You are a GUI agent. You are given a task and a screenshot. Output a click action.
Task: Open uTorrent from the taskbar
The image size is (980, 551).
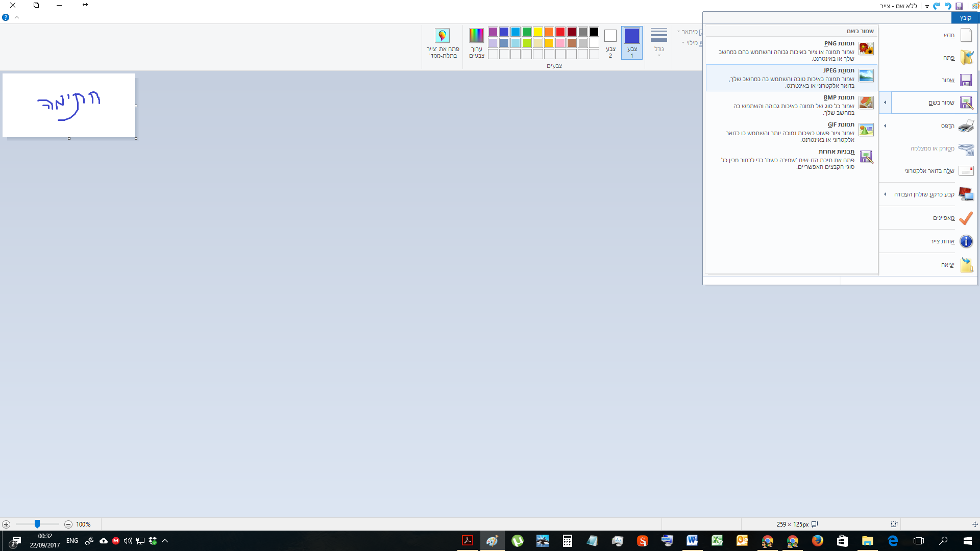[x=518, y=541]
